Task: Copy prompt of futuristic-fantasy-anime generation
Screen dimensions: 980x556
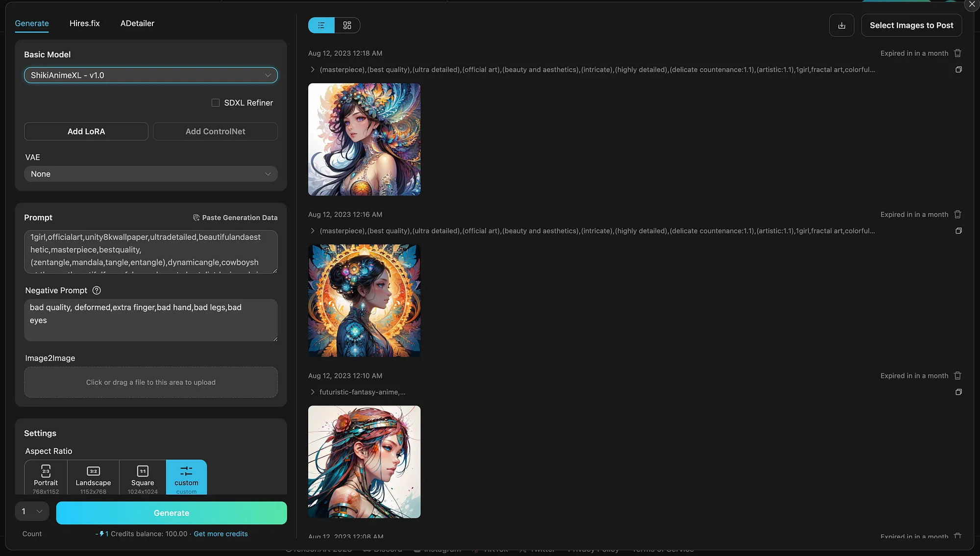Action: pos(958,392)
